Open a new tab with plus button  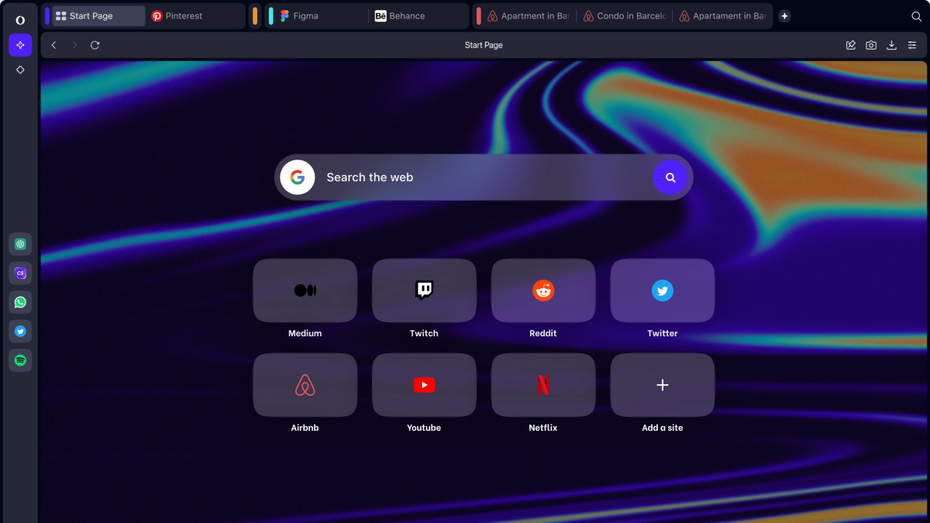point(785,16)
